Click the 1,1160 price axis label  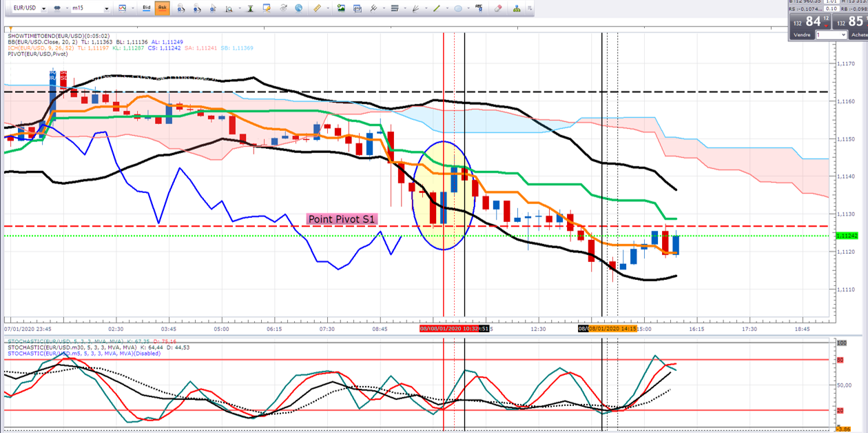pos(845,101)
